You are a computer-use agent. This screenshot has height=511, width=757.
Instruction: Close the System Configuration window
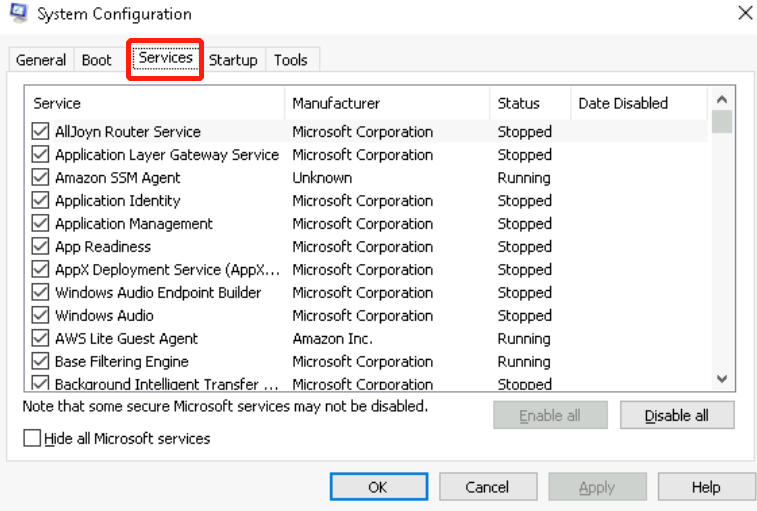coord(744,13)
